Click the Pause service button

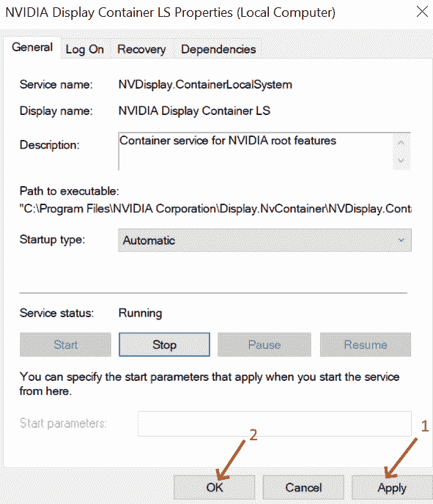(264, 344)
